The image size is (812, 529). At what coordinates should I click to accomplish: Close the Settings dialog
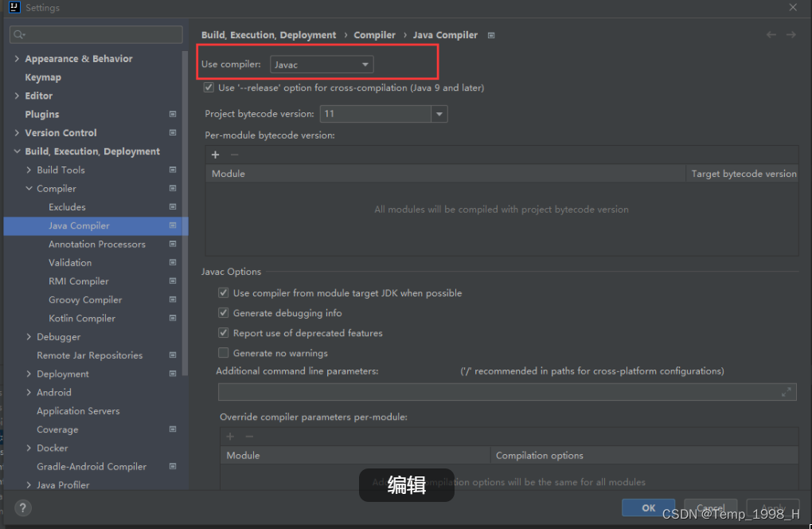793,7
